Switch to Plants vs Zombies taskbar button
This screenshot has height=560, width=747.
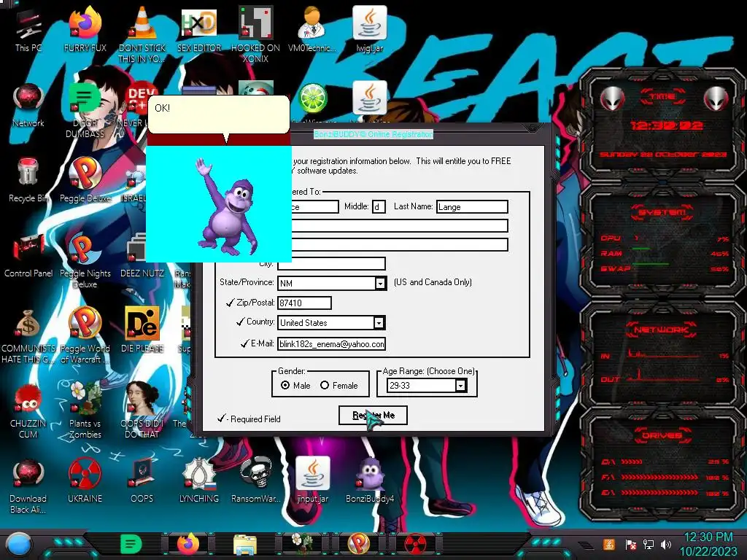pos(302,544)
